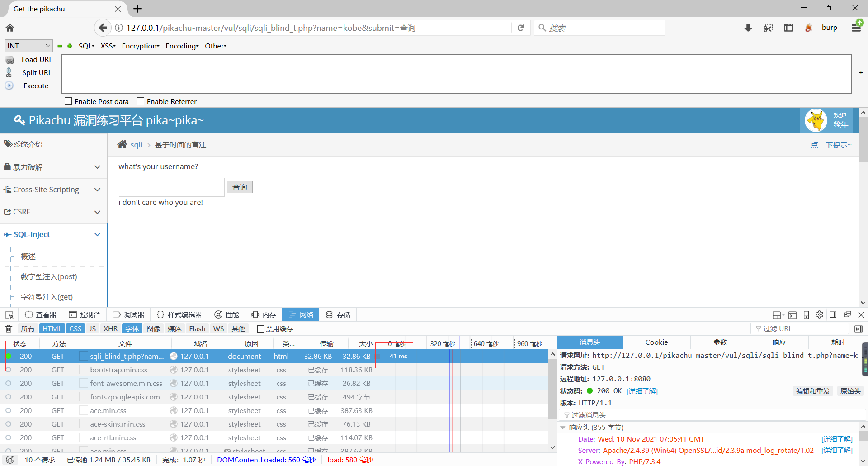Expand the 暴力破解 sidebar section

(53, 167)
